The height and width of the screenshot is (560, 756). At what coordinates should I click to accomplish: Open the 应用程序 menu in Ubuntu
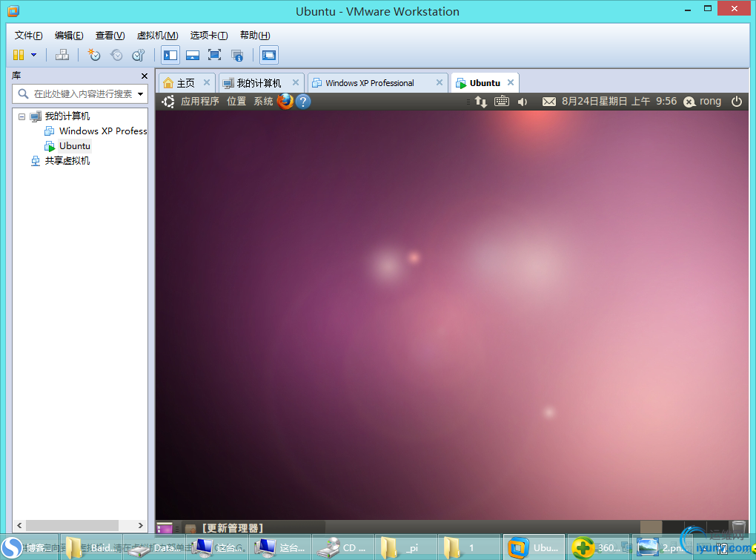pyautogui.click(x=202, y=102)
